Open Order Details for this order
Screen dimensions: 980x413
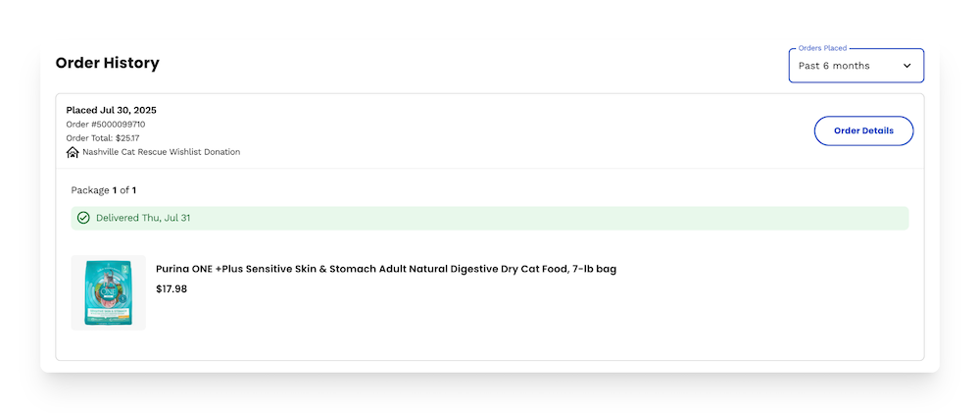[x=863, y=130]
